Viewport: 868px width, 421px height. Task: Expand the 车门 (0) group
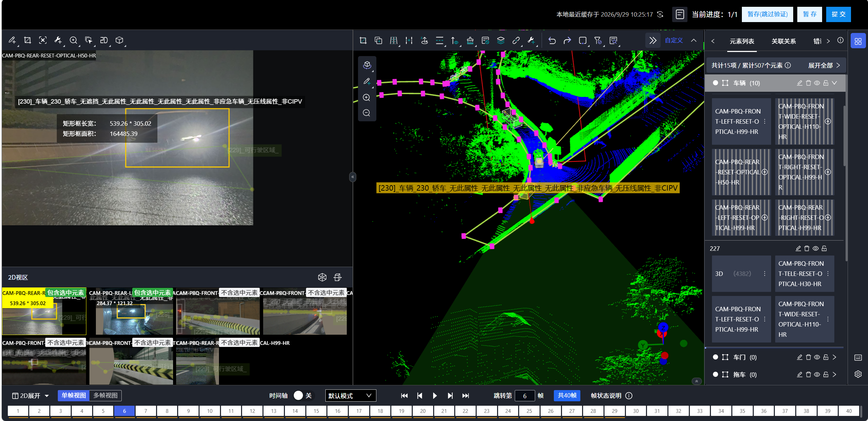834,357
